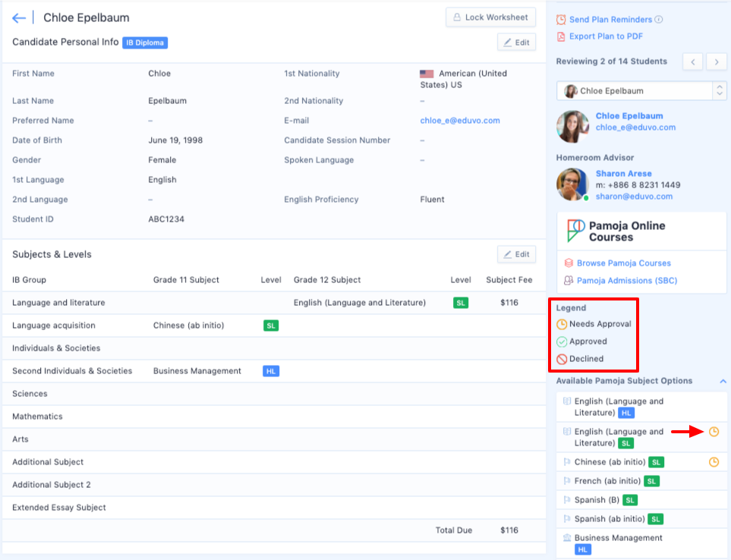Click Send Plan Reminders link
731x560 pixels.
(x=610, y=20)
